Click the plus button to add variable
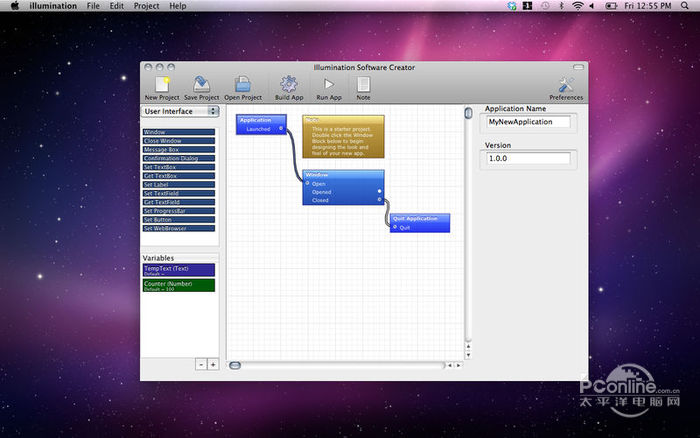 click(x=212, y=365)
